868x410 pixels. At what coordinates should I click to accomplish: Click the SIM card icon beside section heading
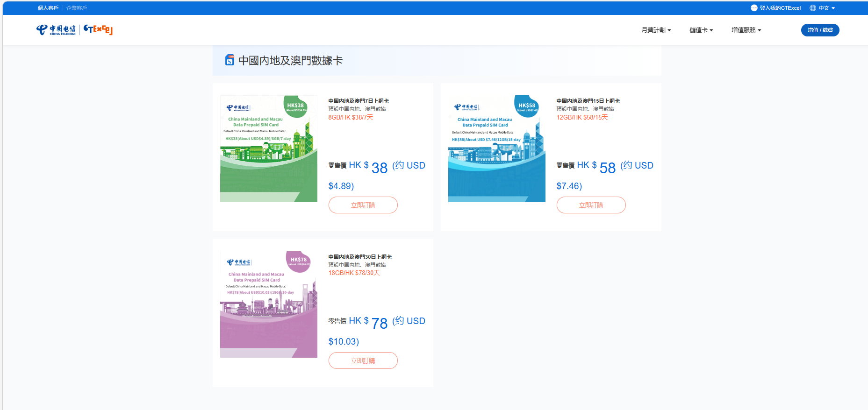[x=230, y=60]
